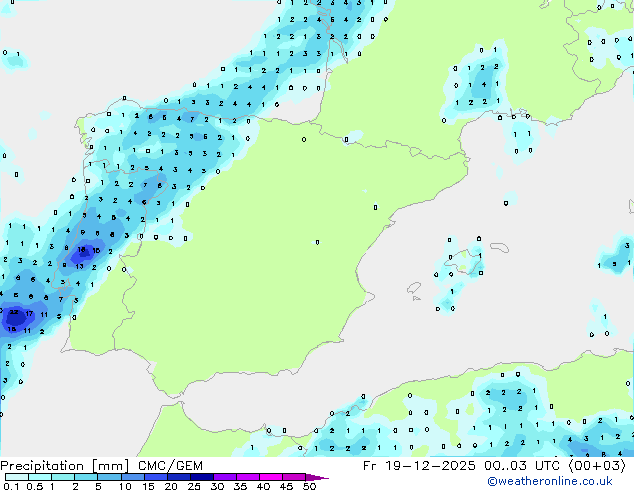Choose the 40–45 mm magenta legend box
Image resolution: width=634 pixels, height=490 pixels.
[x=271, y=477]
